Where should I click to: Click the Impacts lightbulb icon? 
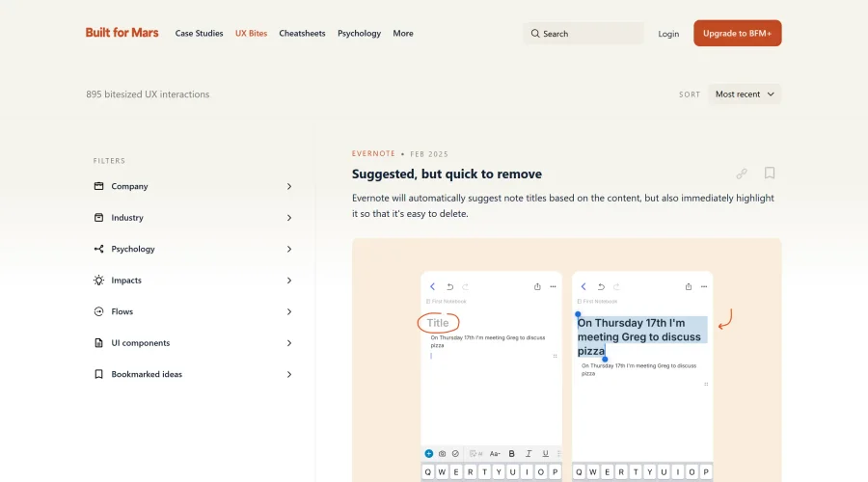click(x=98, y=280)
